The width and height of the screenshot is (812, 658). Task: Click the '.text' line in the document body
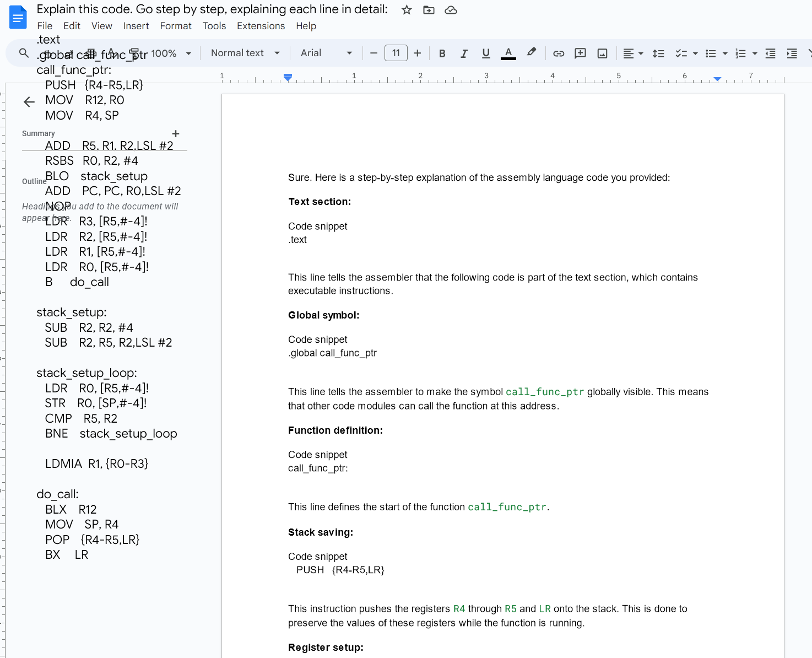pyautogui.click(x=297, y=240)
